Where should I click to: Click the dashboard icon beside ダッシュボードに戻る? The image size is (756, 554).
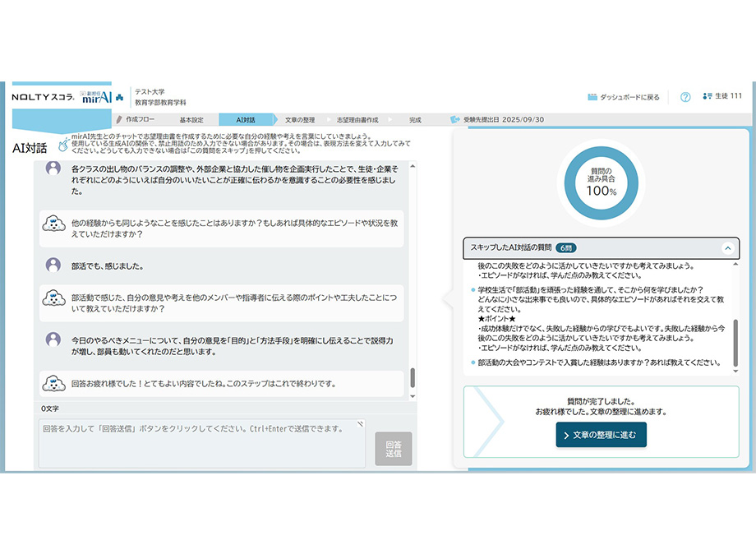[x=592, y=97]
